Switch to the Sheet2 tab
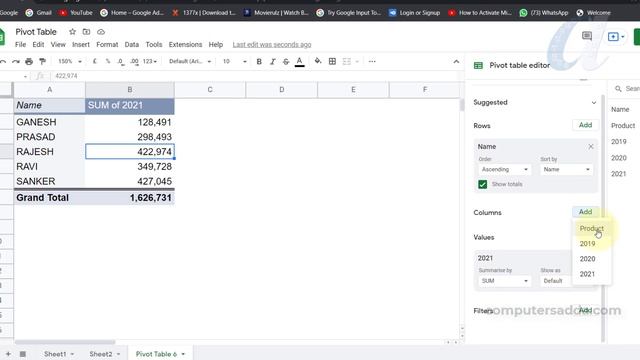640x360 pixels. click(x=100, y=354)
